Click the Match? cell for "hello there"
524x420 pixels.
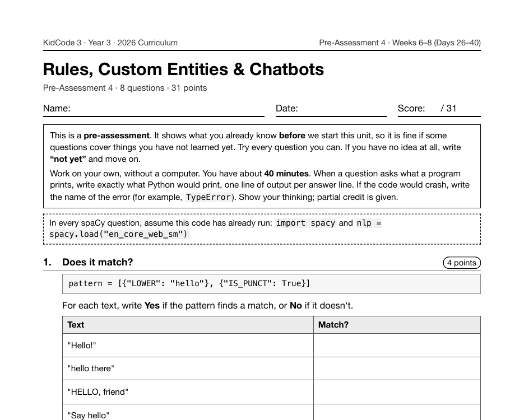click(x=397, y=368)
